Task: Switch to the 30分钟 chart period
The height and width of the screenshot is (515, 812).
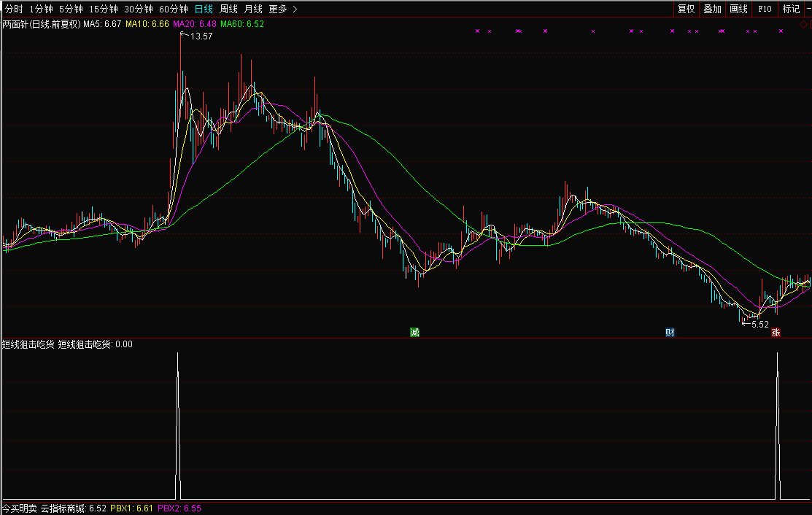Action: 139,9
